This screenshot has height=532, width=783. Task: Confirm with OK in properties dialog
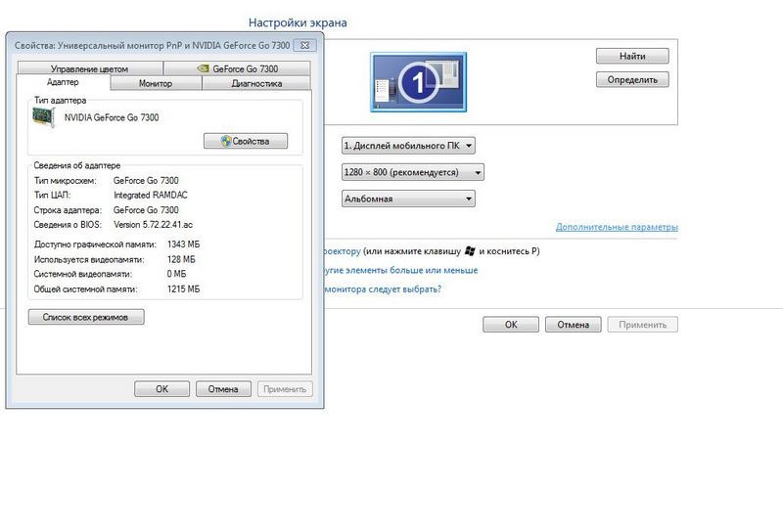pyautogui.click(x=161, y=389)
